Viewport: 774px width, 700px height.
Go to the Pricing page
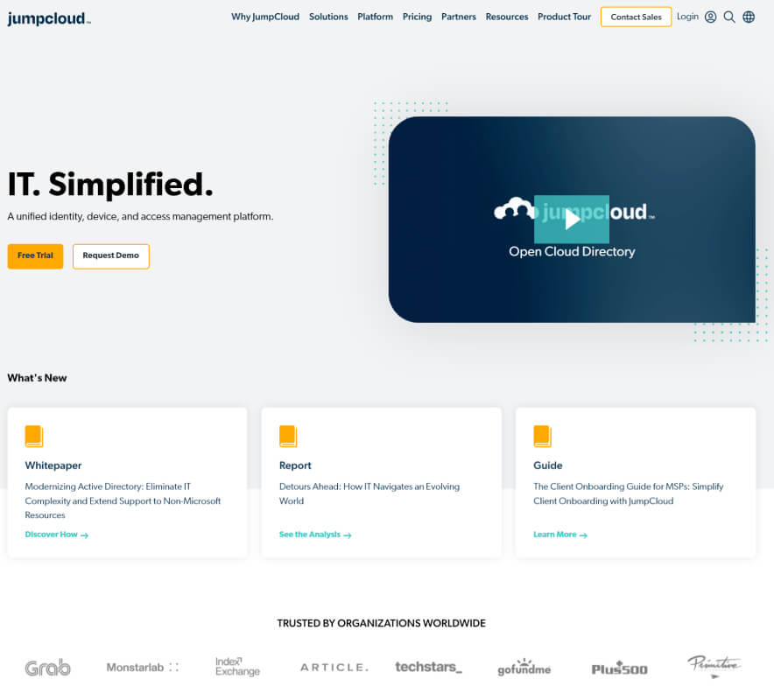[417, 17]
